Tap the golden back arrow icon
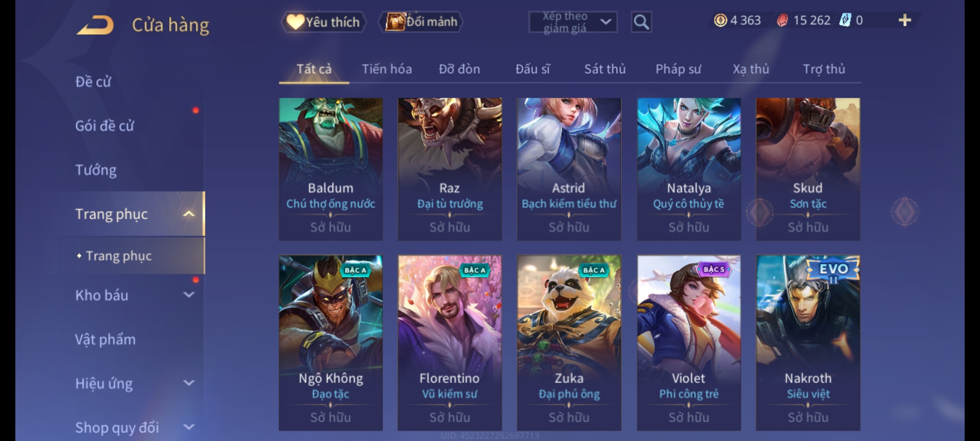The image size is (980, 441). [x=95, y=25]
